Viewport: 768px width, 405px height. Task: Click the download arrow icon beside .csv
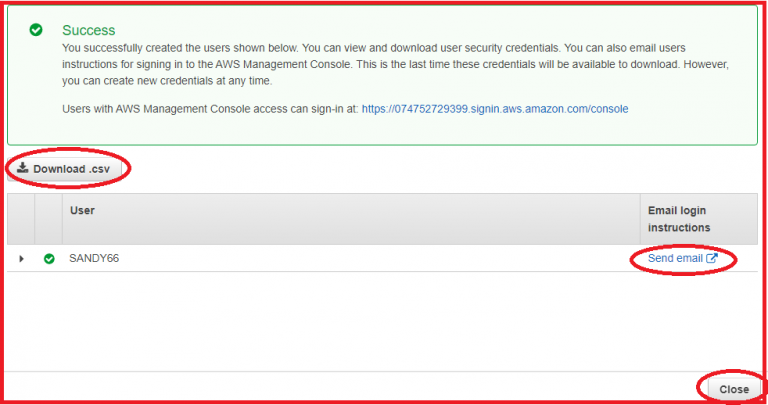[23, 169]
